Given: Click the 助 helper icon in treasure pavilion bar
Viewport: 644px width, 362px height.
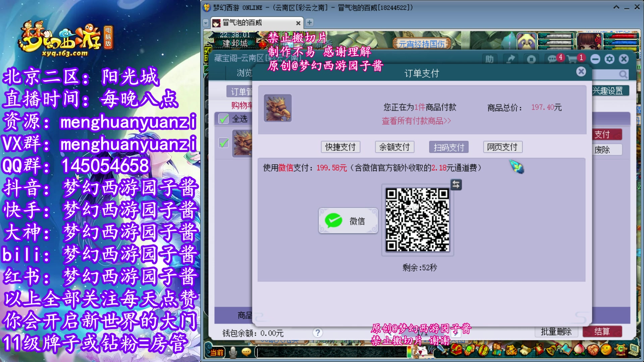Looking at the screenshot, I should pos(489,59).
